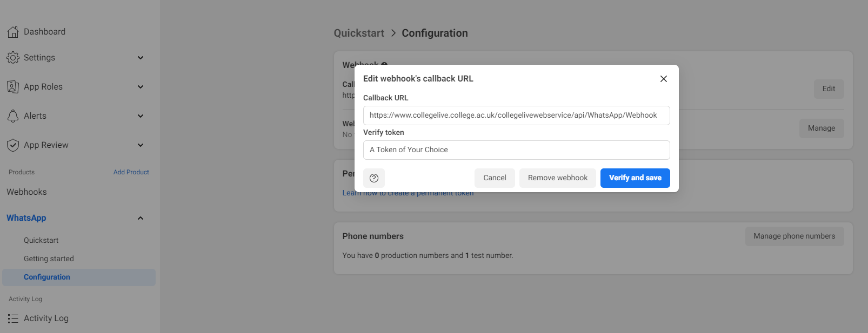Click the App Roles person icon
This screenshot has width=868, height=333.
coord(13,87)
